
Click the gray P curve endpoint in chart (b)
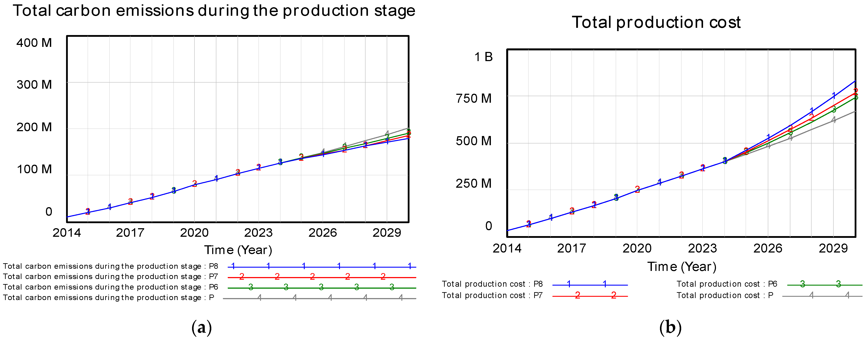(855, 112)
